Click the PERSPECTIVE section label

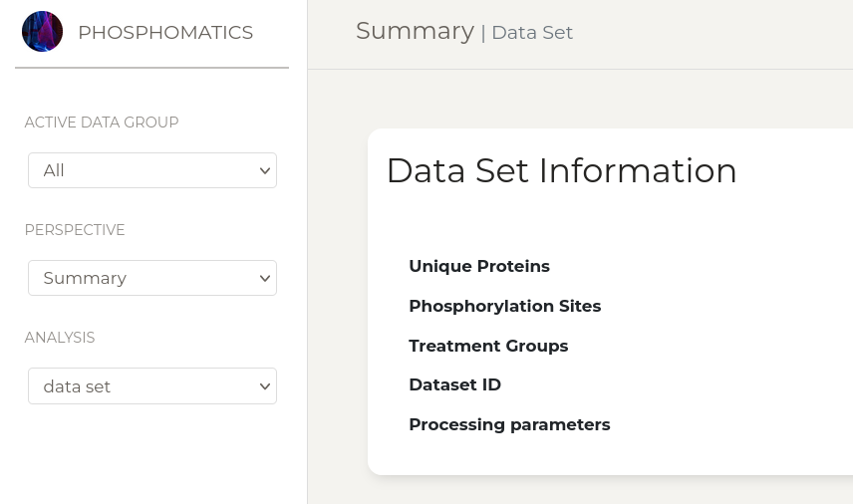tap(75, 230)
